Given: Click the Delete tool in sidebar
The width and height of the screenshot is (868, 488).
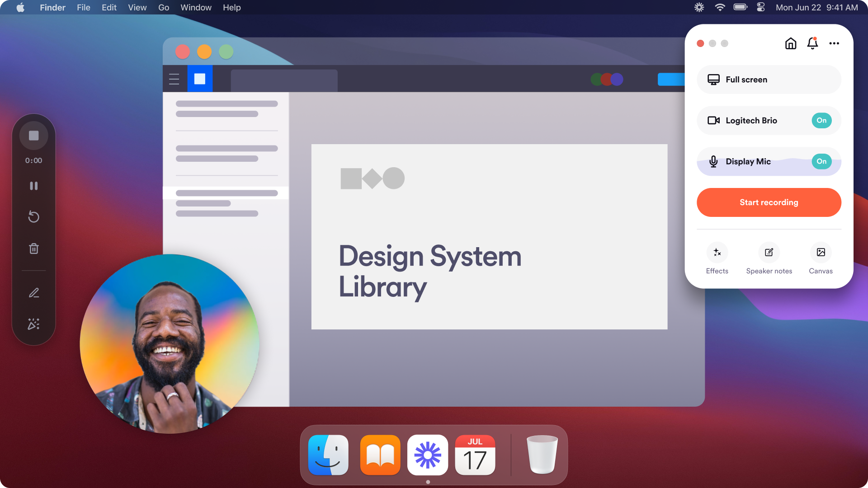Looking at the screenshot, I should tap(33, 248).
